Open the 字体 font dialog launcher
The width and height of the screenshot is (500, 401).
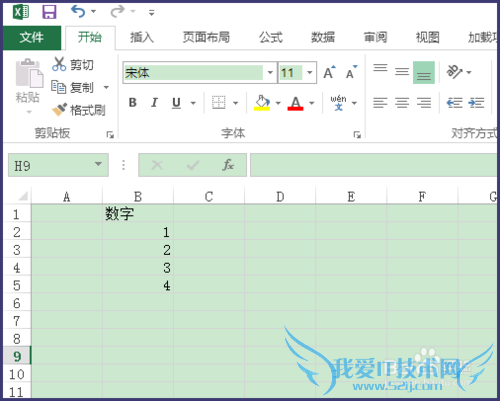(357, 135)
